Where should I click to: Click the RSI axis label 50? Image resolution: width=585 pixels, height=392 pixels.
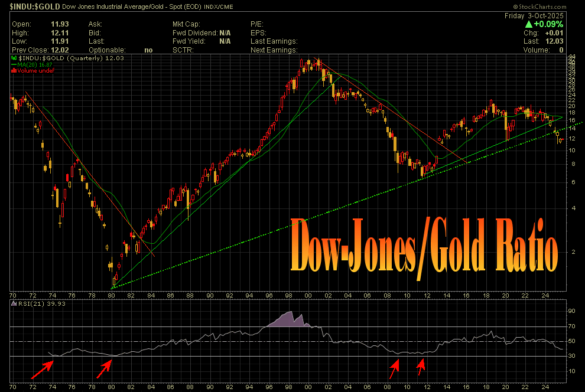(x=571, y=341)
